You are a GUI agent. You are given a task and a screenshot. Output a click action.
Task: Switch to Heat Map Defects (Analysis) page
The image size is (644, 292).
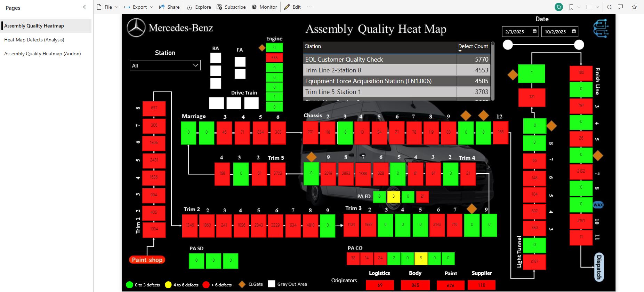coord(34,40)
